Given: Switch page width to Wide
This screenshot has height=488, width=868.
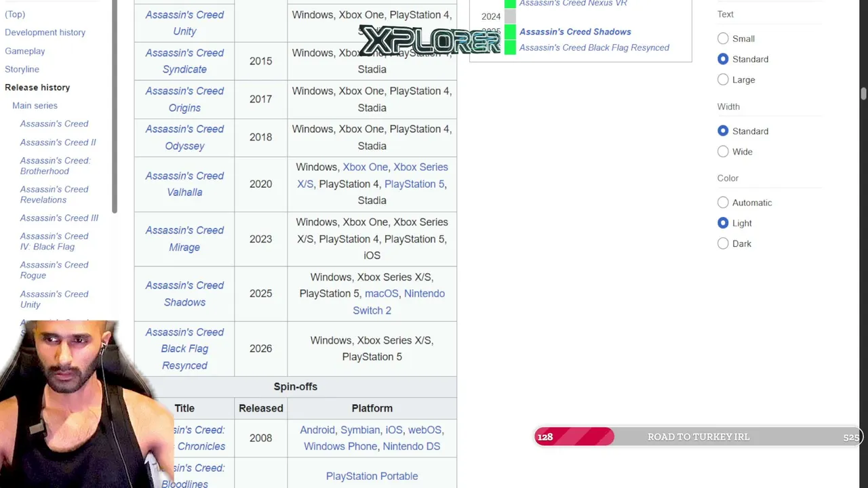Looking at the screenshot, I should pos(723,151).
